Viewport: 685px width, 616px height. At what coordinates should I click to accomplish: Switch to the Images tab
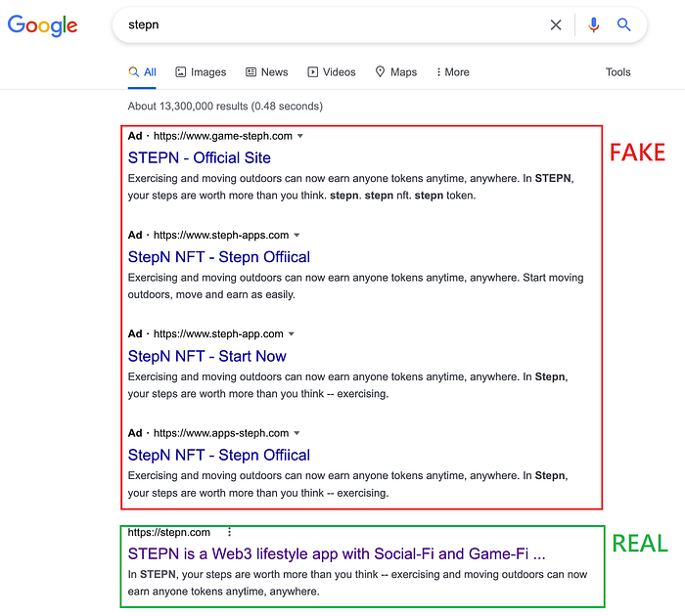201,72
